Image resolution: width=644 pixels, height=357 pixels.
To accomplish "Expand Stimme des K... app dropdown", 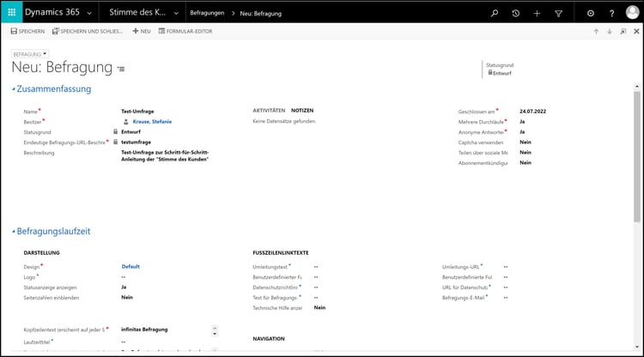I will click(x=176, y=13).
